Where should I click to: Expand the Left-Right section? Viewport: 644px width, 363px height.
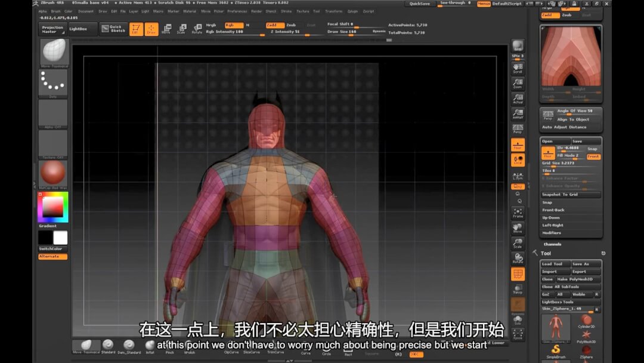tap(553, 225)
